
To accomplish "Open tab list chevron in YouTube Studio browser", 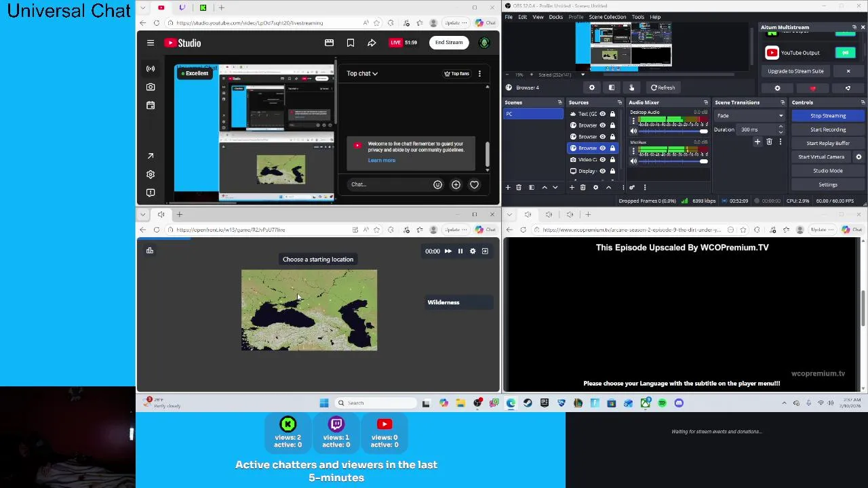I will 142,7.
